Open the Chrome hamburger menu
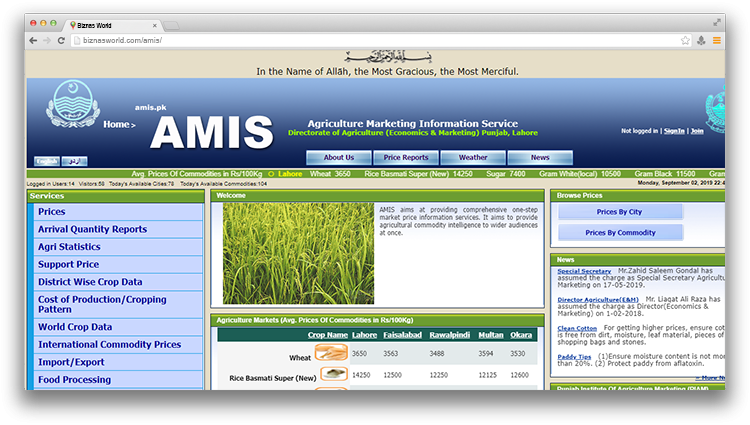 pos(717,40)
